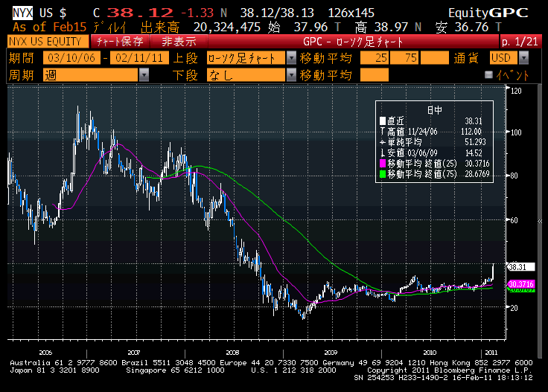Viewport: 548px width, 392px height.
Task: Click the 週 period combo box field
Action: click(x=91, y=74)
